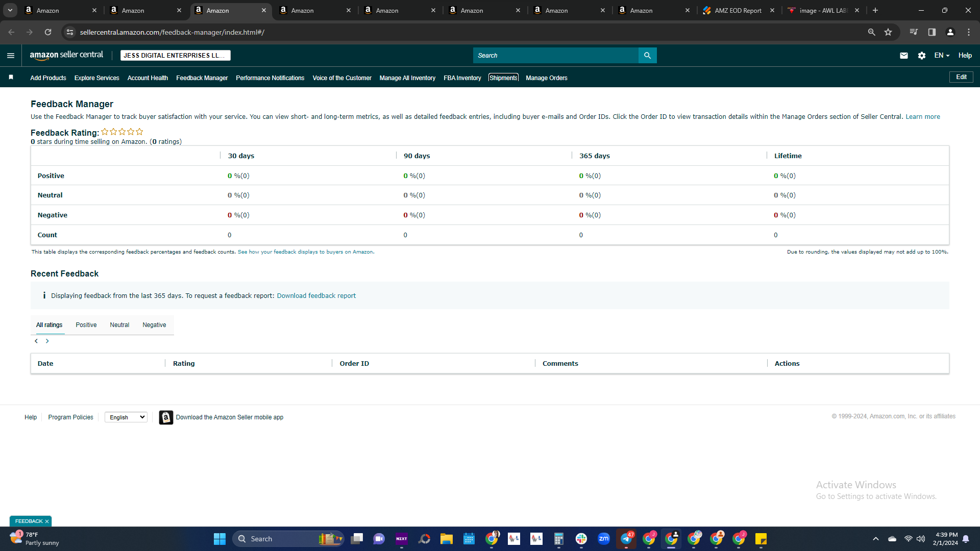Select the Positive feedback tab

pos(86,325)
